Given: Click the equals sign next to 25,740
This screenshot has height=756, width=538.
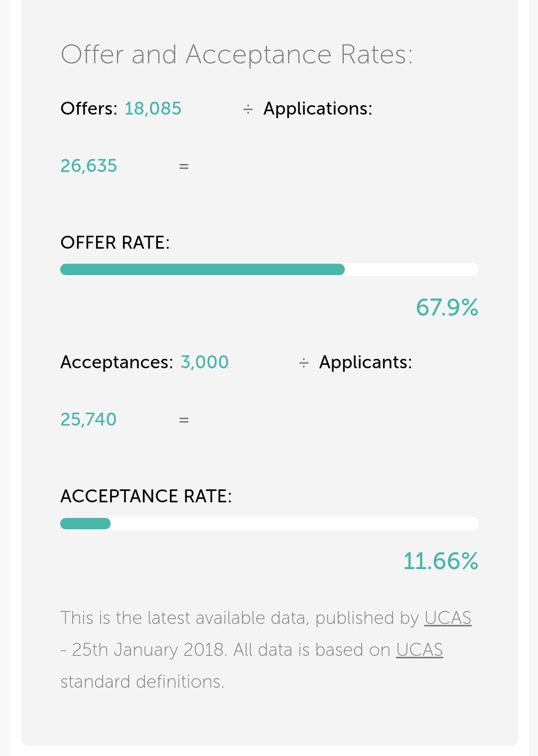Looking at the screenshot, I should click(x=184, y=420).
